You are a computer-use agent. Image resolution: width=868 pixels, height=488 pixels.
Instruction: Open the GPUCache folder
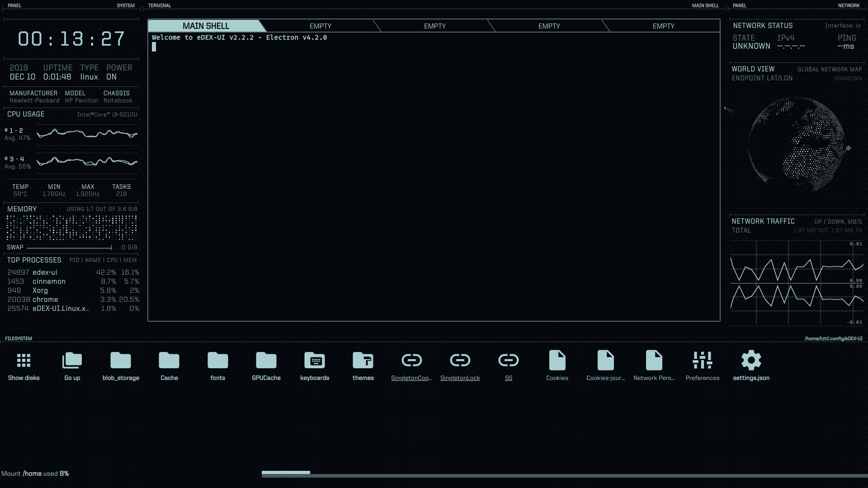pos(266,361)
